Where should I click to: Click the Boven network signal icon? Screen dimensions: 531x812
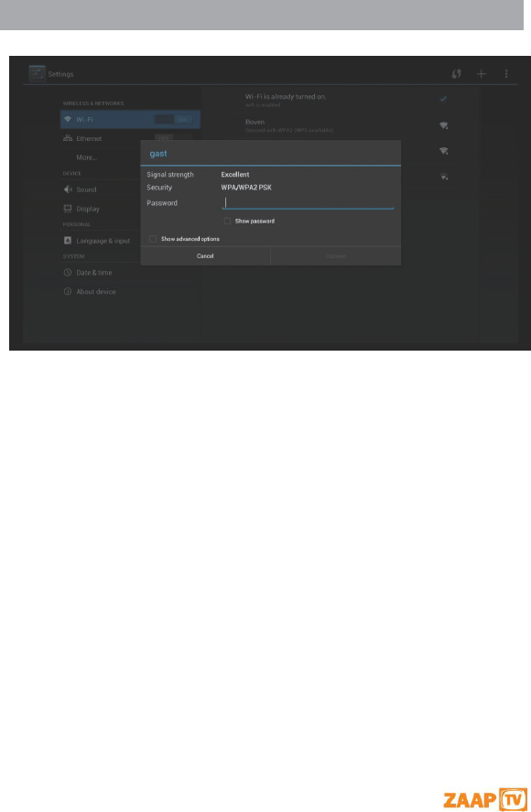click(443, 125)
